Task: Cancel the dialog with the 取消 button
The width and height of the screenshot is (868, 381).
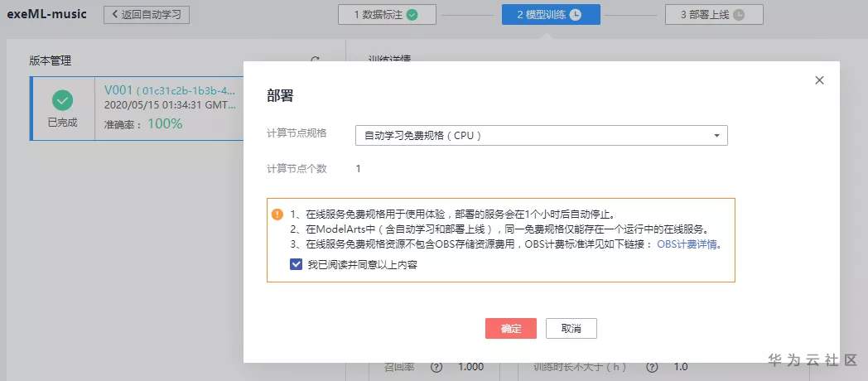Action: point(571,328)
